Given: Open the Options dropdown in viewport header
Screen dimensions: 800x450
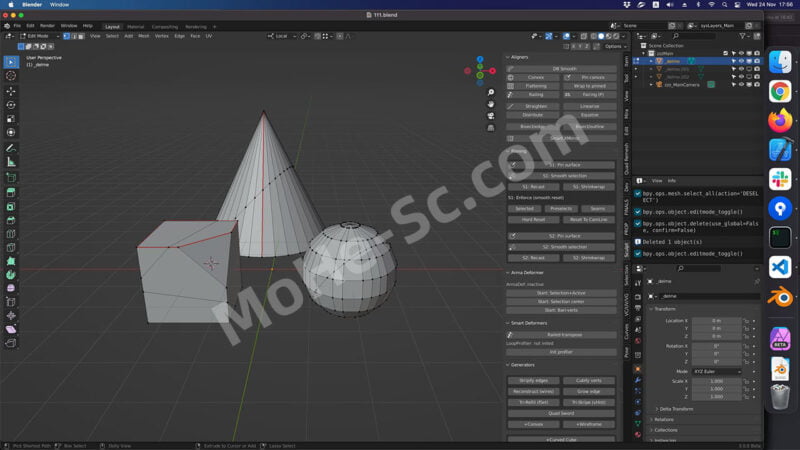Looking at the screenshot, I should pyautogui.click(x=615, y=46).
